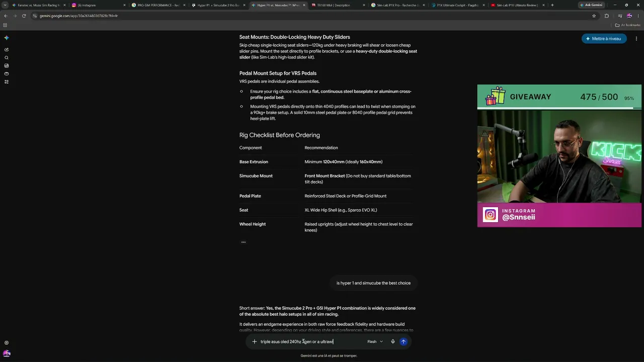The width and height of the screenshot is (644, 362).
Task: Click the Base Extrusion row label
Action: (254, 162)
